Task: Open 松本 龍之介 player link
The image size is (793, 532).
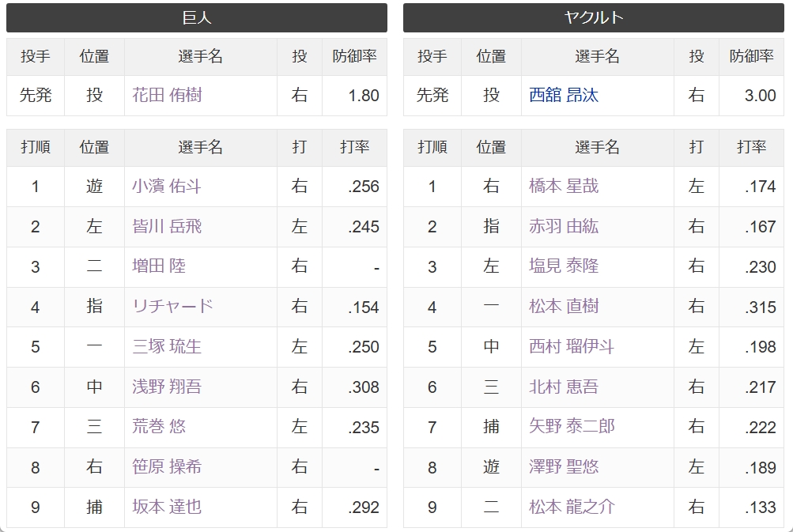Action: (572, 507)
